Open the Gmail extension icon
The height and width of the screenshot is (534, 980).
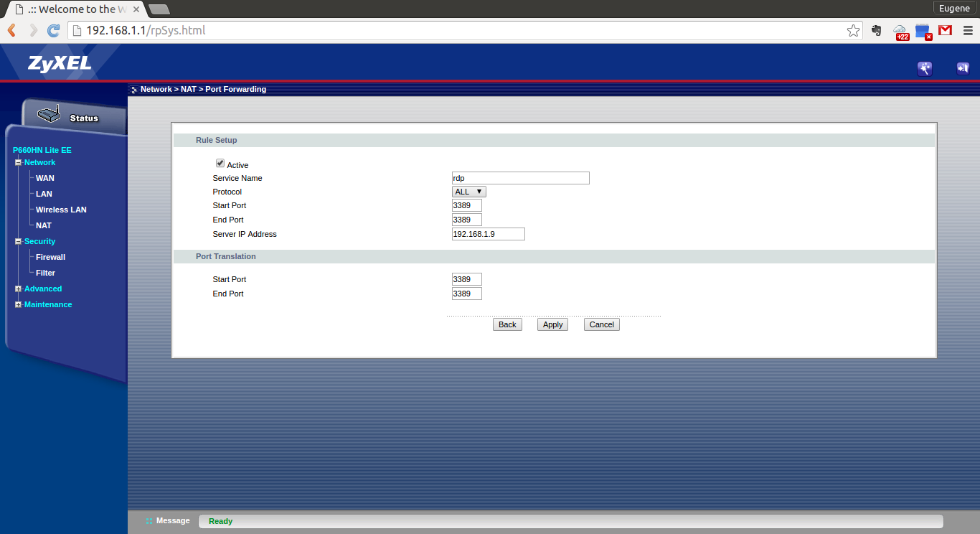pyautogui.click(x=946, y=30)
